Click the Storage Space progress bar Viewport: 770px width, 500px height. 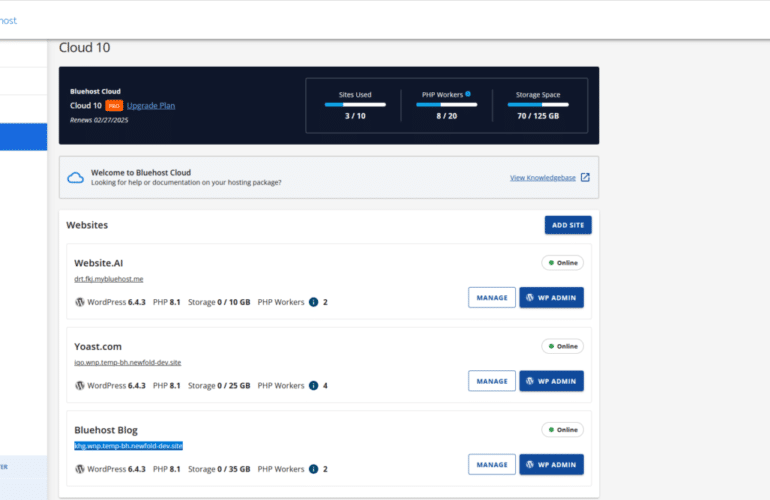(x=538, y=105)
